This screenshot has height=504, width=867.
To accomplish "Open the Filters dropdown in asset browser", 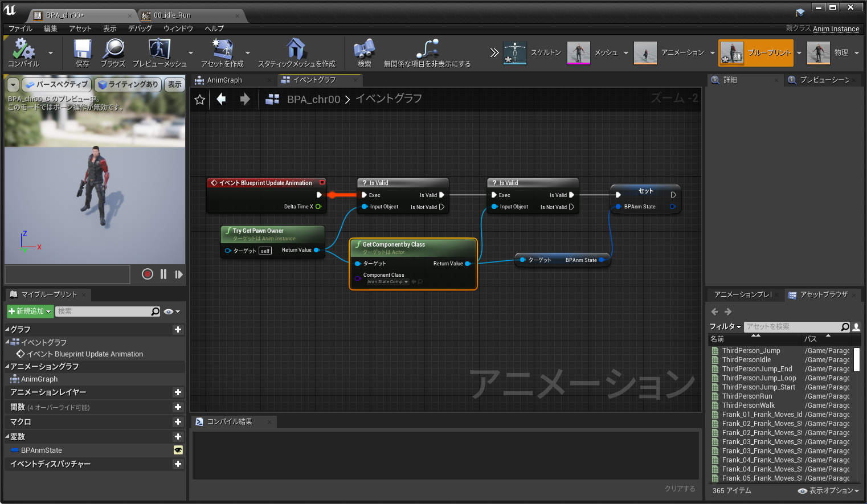I will [x=725, y=326].
